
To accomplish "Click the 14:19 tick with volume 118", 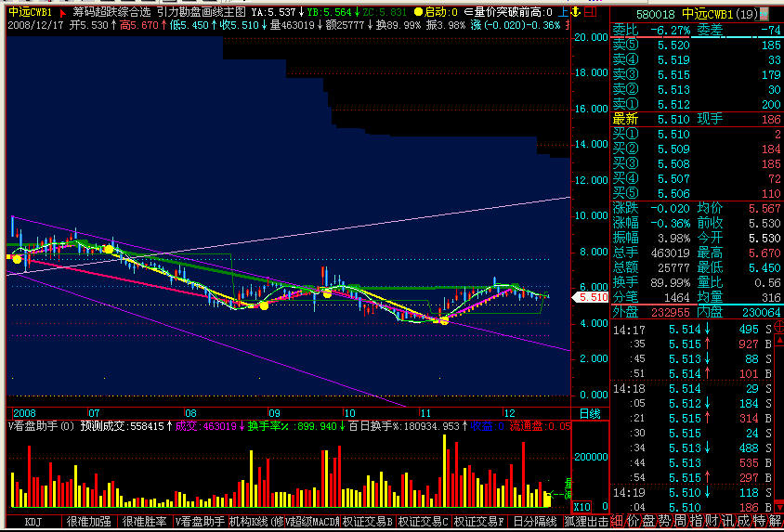I will pyautogui.click(x=692, y=492).
